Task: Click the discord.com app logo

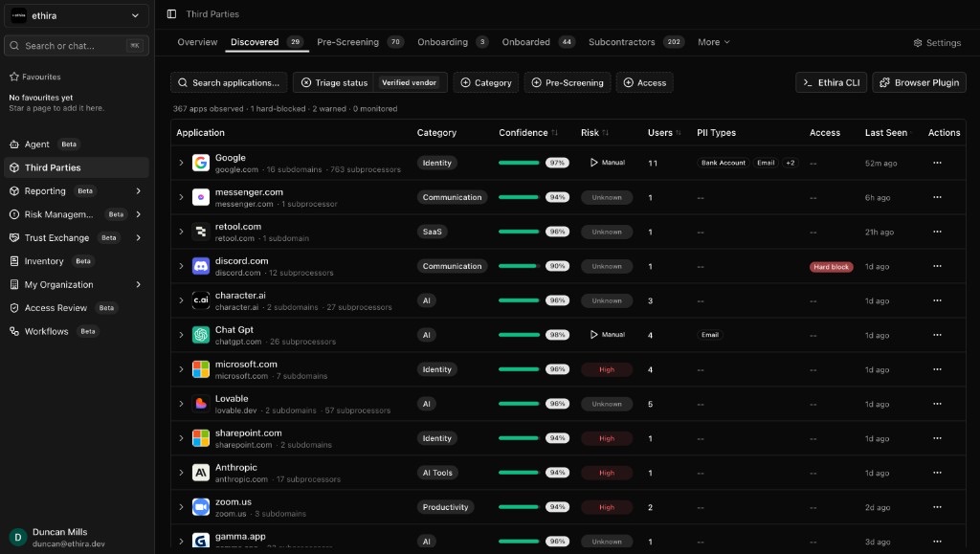Action: click(201, 266)
